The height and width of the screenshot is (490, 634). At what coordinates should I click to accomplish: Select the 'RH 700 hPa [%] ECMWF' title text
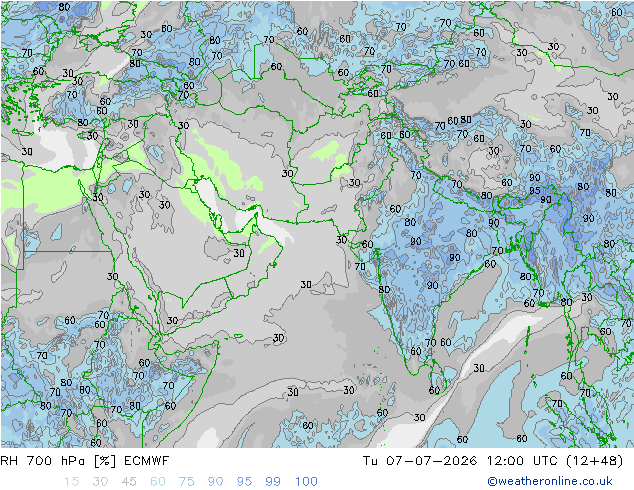tap(85, 461)
